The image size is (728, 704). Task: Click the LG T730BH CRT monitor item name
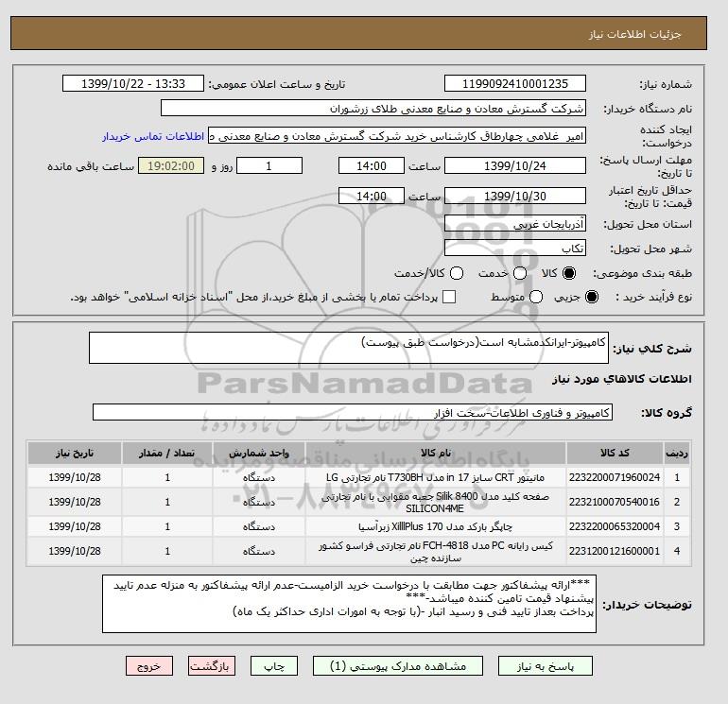(x=436, y=477)
